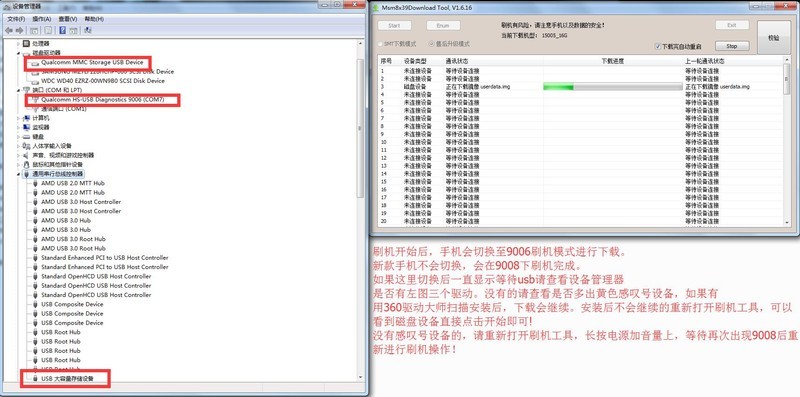Select row number 20 in download list
This screenshot has width=800, height=397.
[x=384, y=221]
